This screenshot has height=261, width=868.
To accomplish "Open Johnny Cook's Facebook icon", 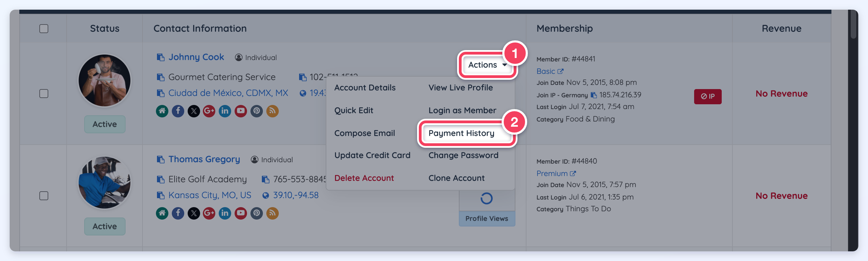I will click(x=178, y=111).
